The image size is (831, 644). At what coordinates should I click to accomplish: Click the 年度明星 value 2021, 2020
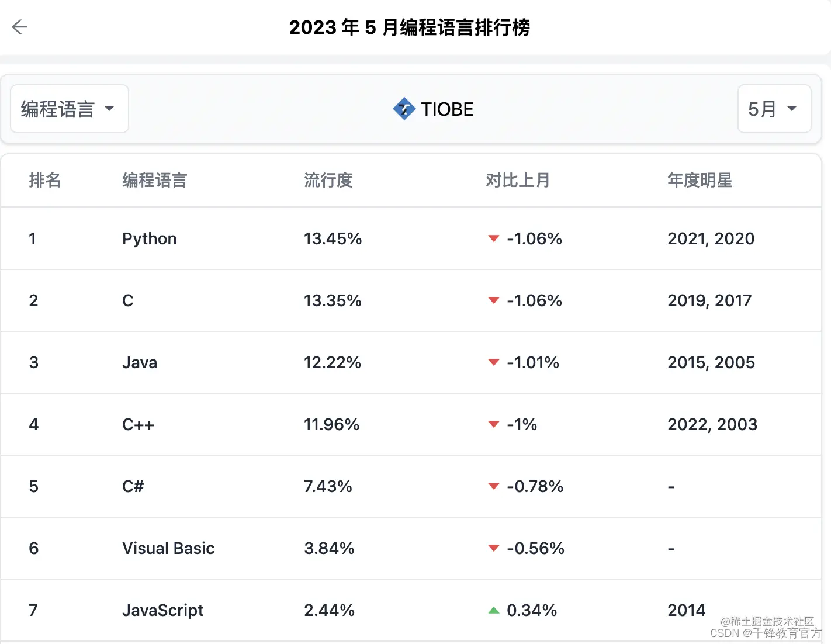point(711,239)
